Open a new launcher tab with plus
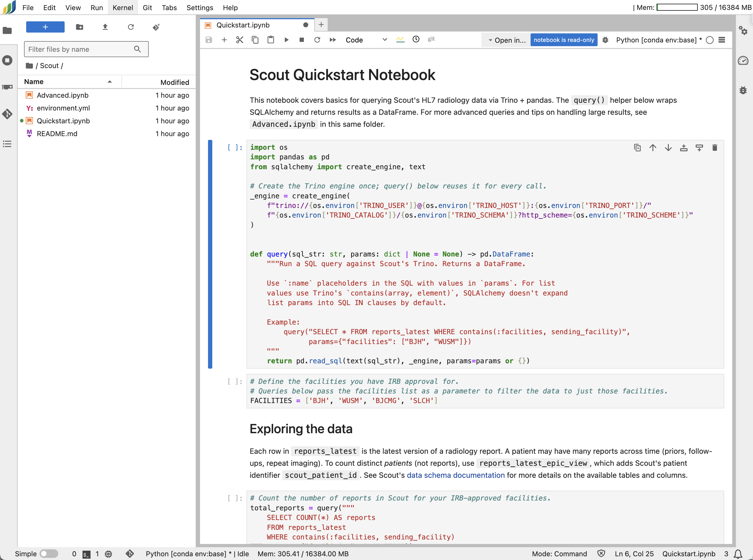This screenshot has width=753, height=560. pyautogui.click(x=321, y=25)
